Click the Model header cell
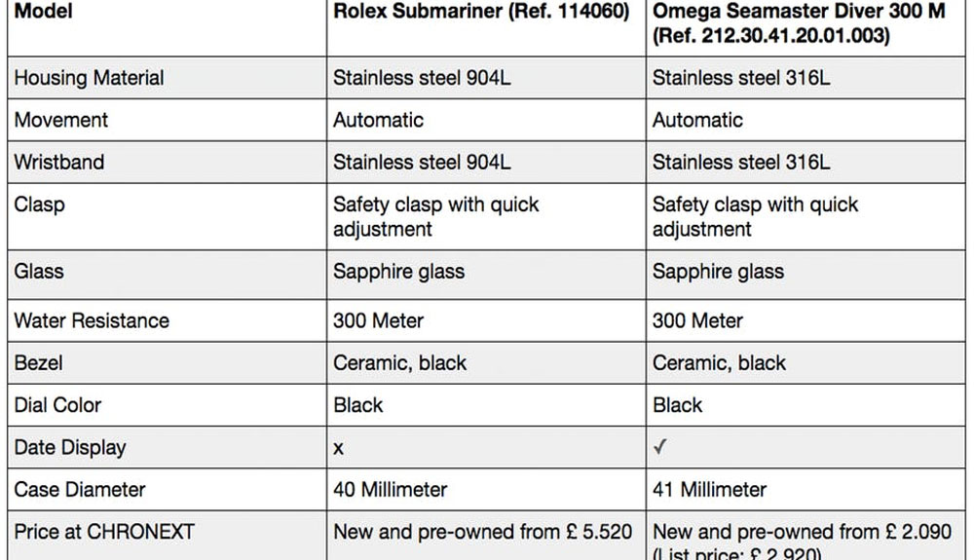The width and height of the screenshot is (974, 560). 43,13
